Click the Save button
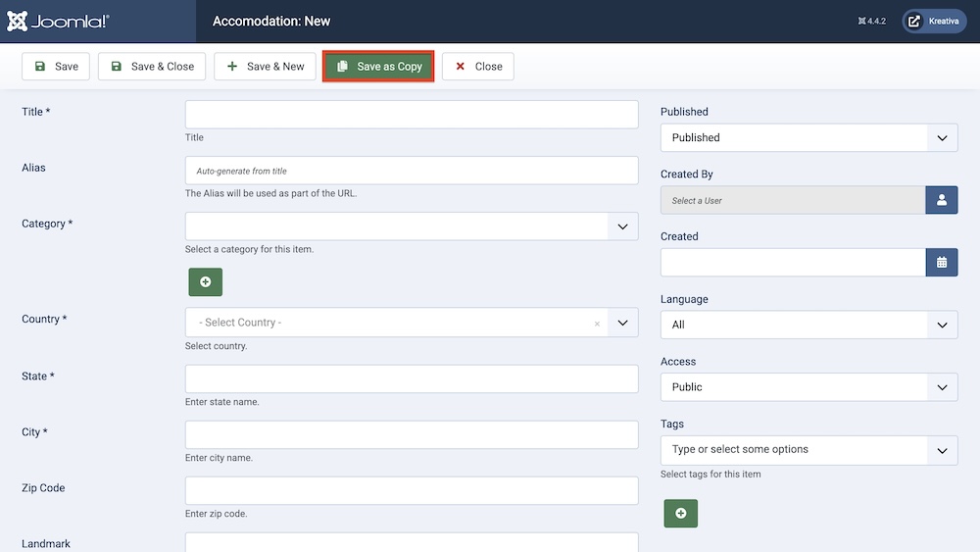980x552 pixels. point(56,67)
